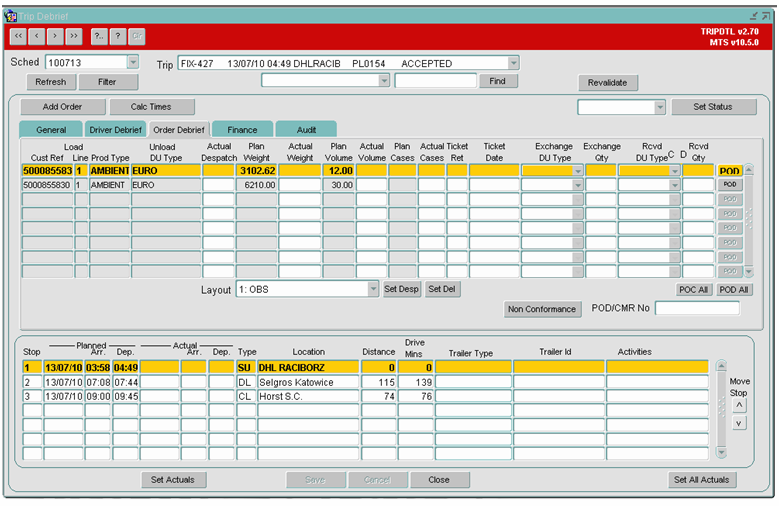Click orders table scrollbar down arrow
The image size is (779, 506).
pos(749,272)
